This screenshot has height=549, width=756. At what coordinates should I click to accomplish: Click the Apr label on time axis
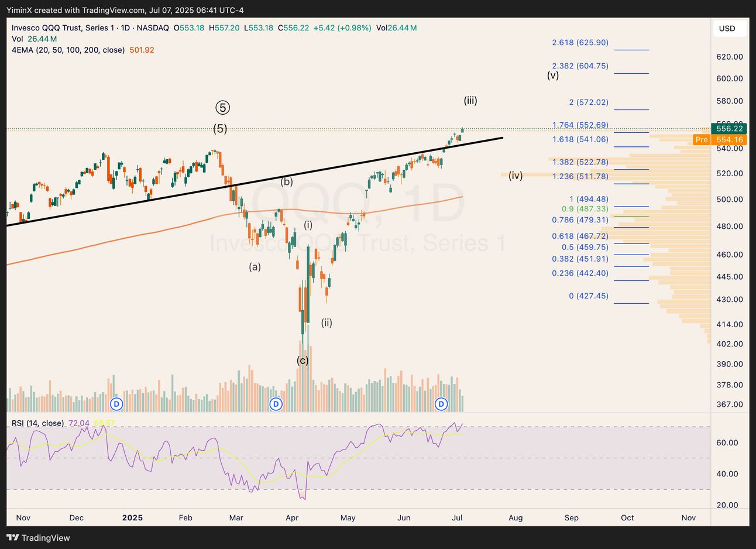292,518
